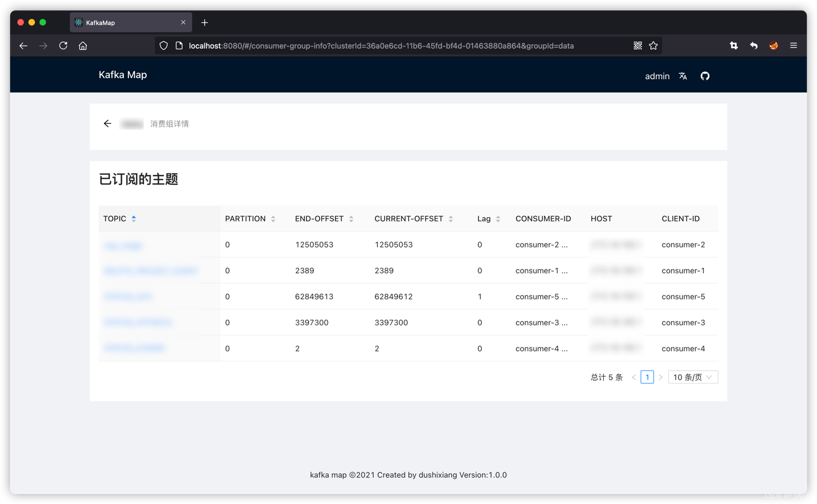Viewport: 817px width, 504px height.
Task: Click CLIENT-ID cell consumer-5
Action: click(x=683, y=297)
